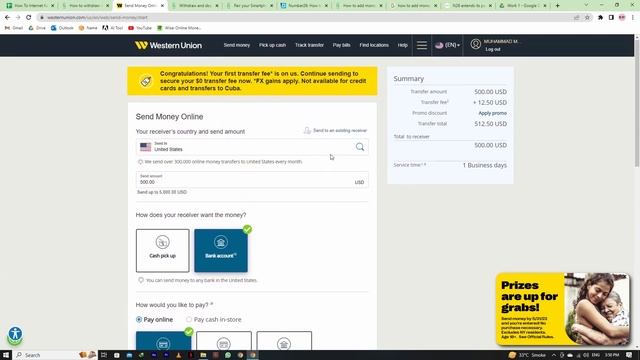Select the middle payment method card
This screenshot has width=640, height=360.
pos(224,341)
